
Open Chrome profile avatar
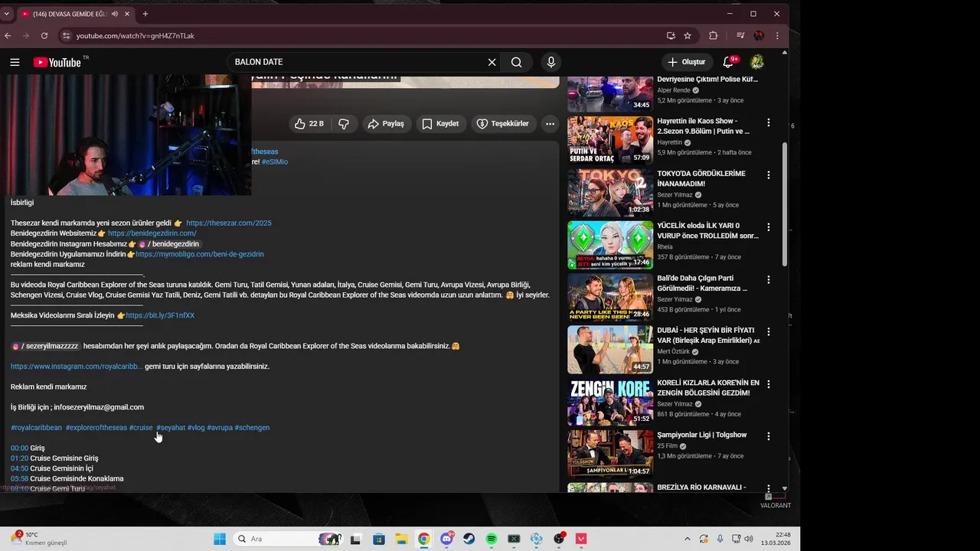click(x=759, y=35)
